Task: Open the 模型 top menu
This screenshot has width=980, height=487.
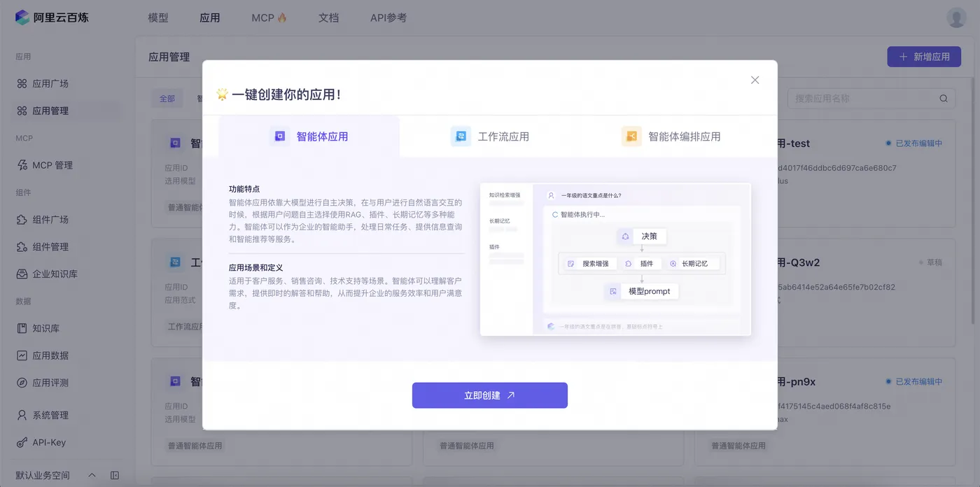Action: [158, 17]
